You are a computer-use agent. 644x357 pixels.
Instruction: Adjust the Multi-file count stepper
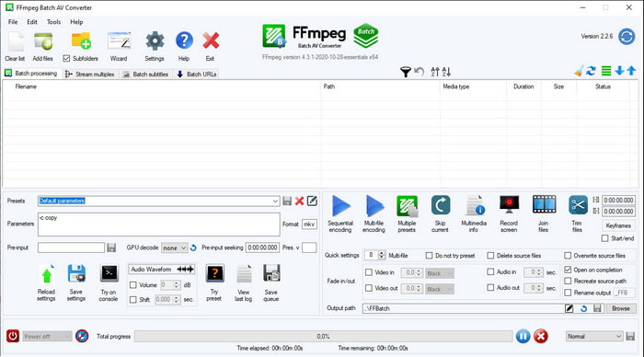(x=382, y=255)
